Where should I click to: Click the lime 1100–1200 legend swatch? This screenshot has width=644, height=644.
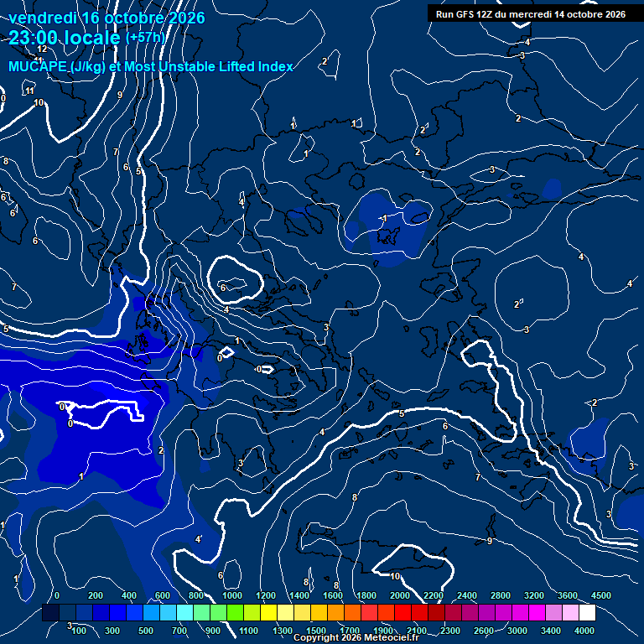click(252, 612)
